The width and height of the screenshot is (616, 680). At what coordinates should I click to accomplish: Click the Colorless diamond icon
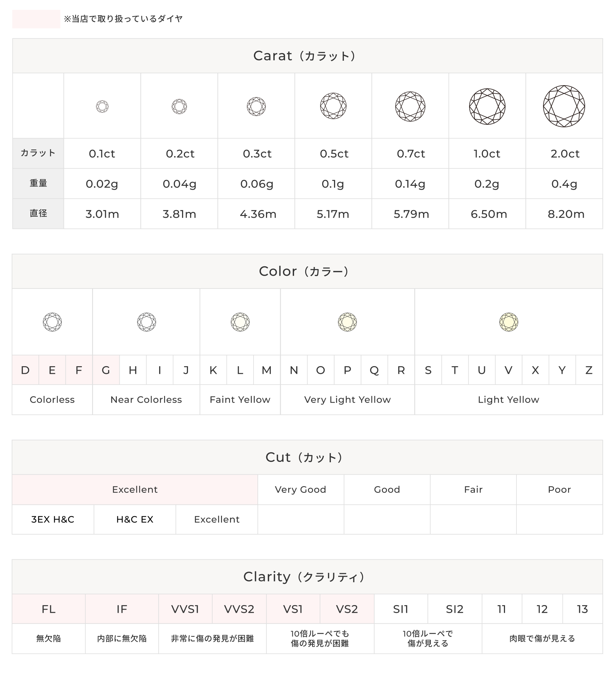point(52,322)
